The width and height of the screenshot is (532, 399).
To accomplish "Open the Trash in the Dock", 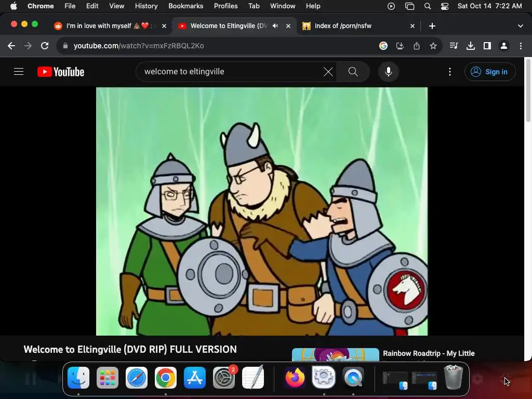I will click(x=454, y=377).
